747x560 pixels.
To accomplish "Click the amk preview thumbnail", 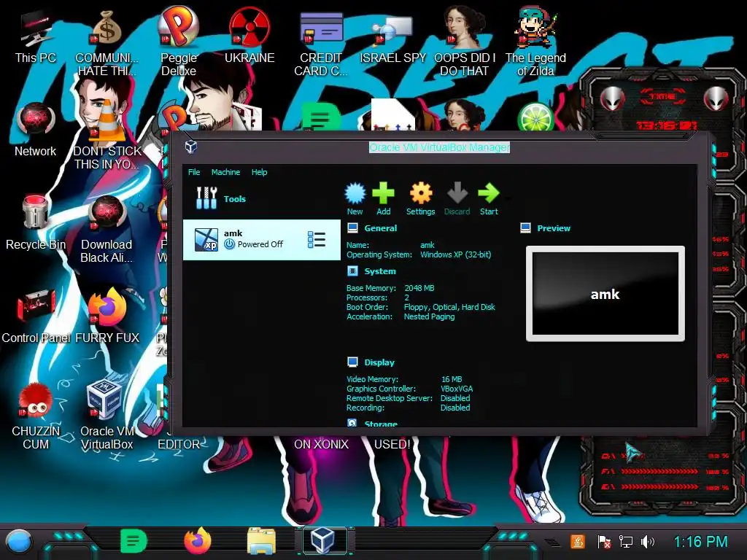I will click(605, 294).
